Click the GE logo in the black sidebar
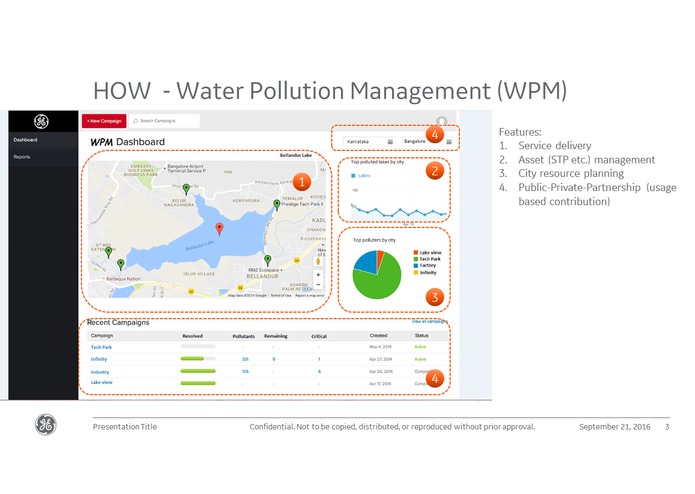The image size is (695, 494). (42, 121)
